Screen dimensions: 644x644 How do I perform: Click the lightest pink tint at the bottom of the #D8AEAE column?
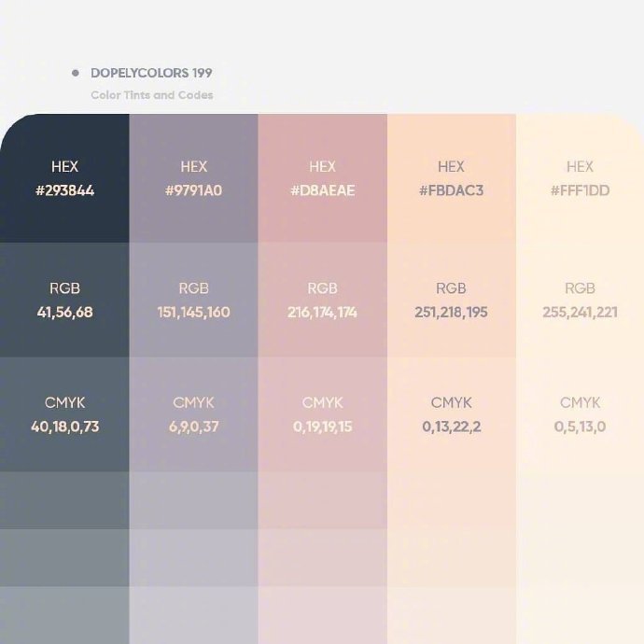(322, 615)
